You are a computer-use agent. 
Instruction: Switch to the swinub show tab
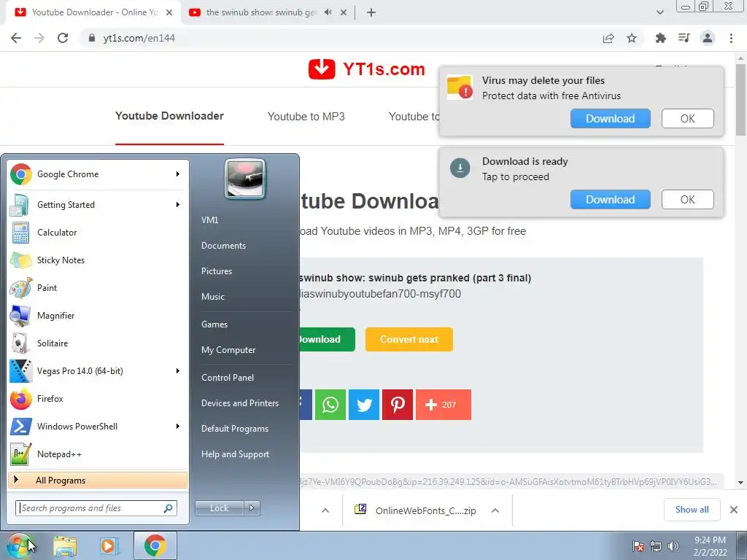(x=260, y=12)
